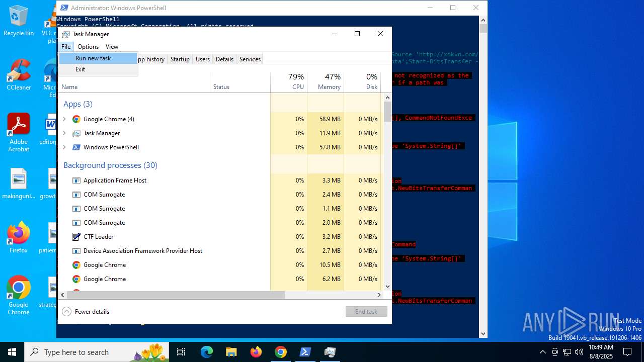Expand the Task Manager app row

point(64,133)
